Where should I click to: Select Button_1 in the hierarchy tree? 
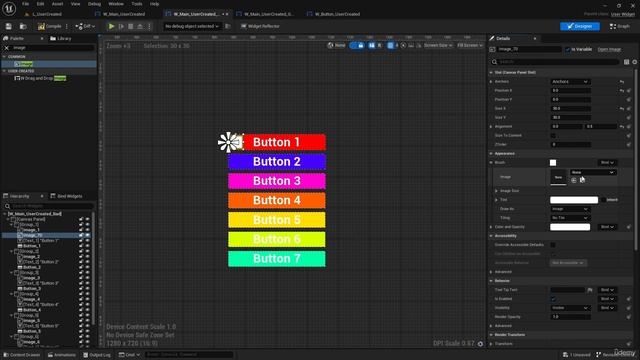click(x=31, y=246)
